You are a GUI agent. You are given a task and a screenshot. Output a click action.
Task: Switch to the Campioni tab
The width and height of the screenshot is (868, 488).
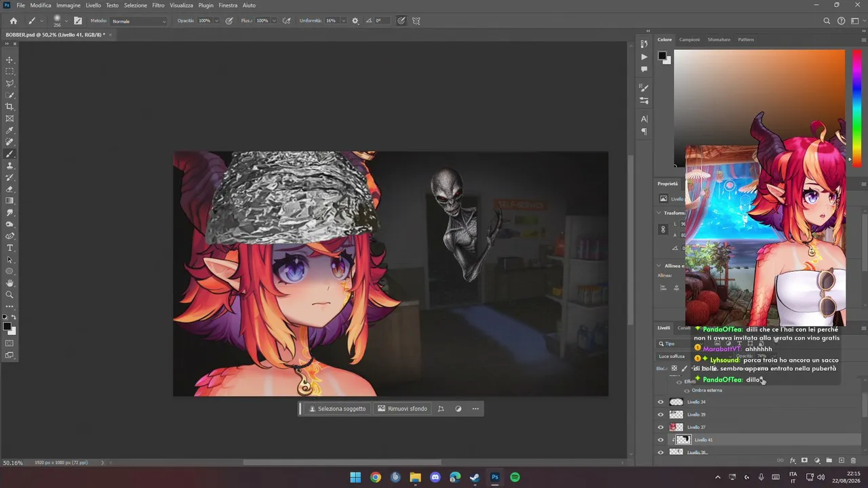tap(690, 39)
